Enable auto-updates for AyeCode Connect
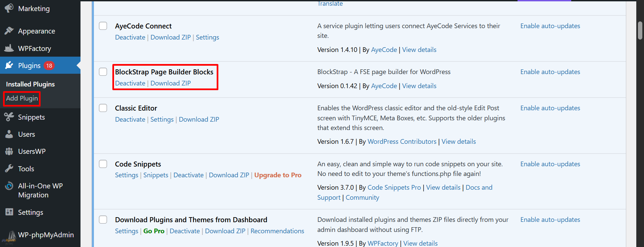 point(550,26)
